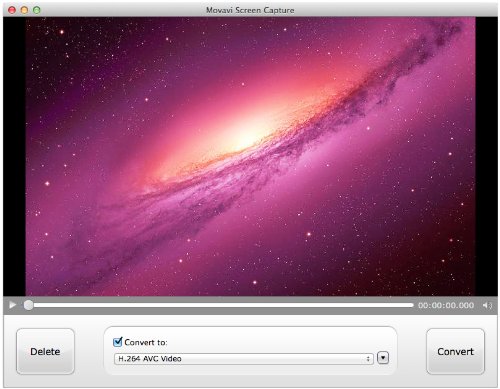
Task: Click the seek bar knob at start
Action: pos(28,305)
